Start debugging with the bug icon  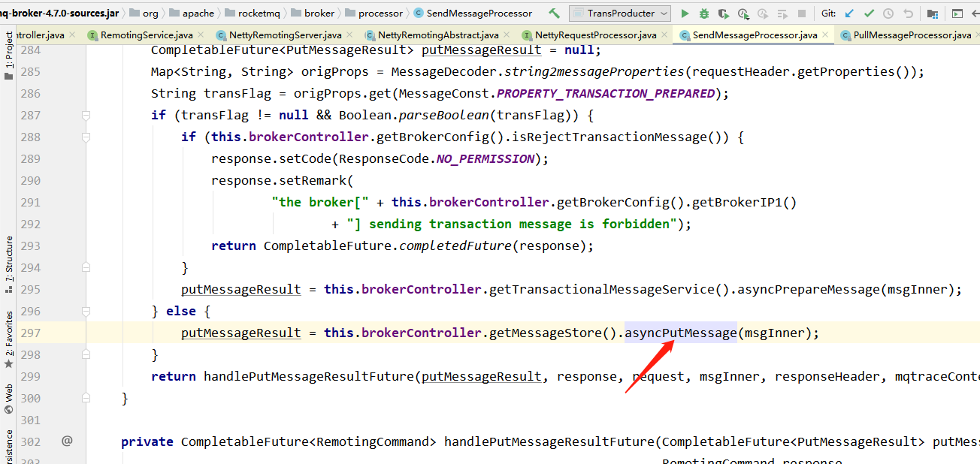point(704,14)
